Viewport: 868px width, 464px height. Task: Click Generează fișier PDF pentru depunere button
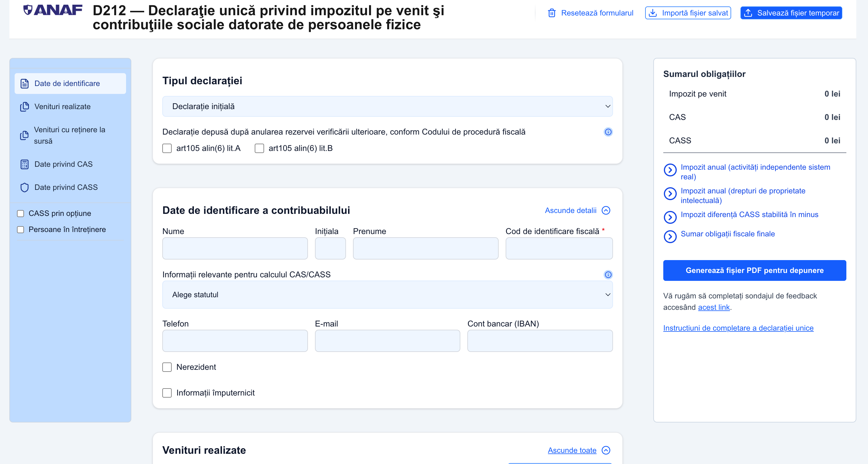click(x=754, y=271)
